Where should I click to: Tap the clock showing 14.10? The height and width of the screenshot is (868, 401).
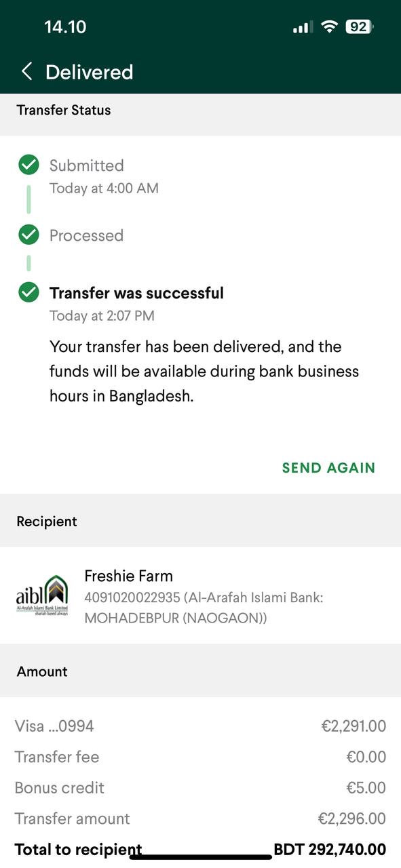[x=65, y=27]
